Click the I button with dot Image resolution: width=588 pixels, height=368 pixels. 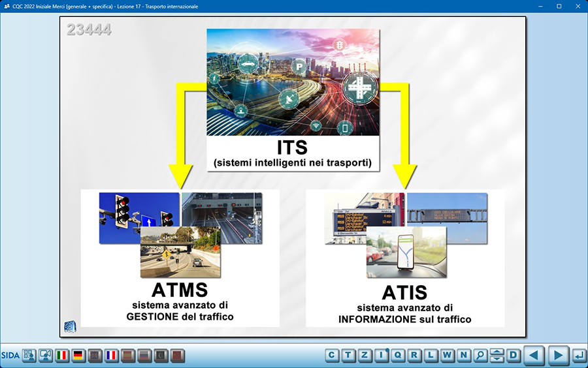(x=382, y=355)
